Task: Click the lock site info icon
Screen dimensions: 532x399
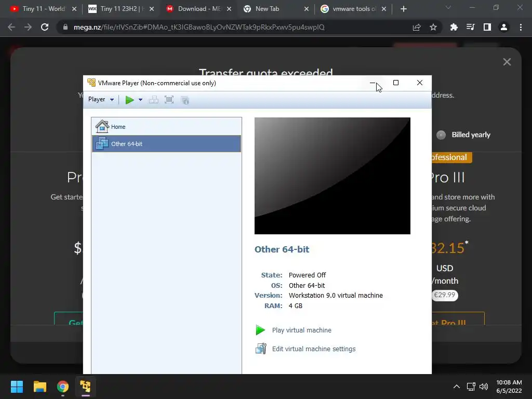Action: pos(65,27)
